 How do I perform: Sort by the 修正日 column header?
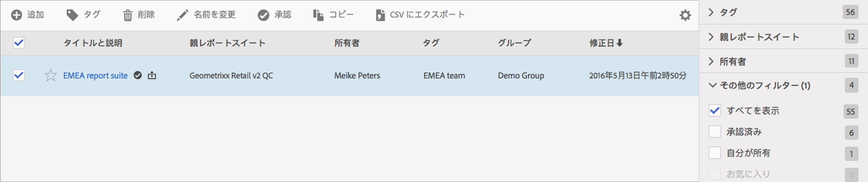pyautogui.click(x=606, y=43)
